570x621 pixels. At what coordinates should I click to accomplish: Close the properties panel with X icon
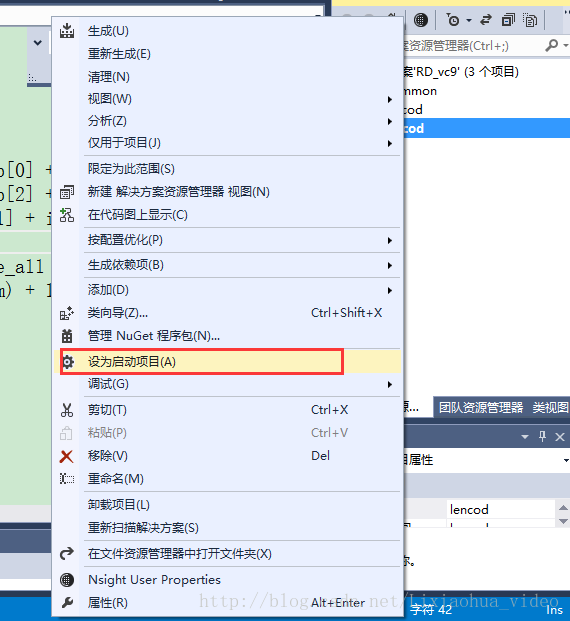pos(560,437)
